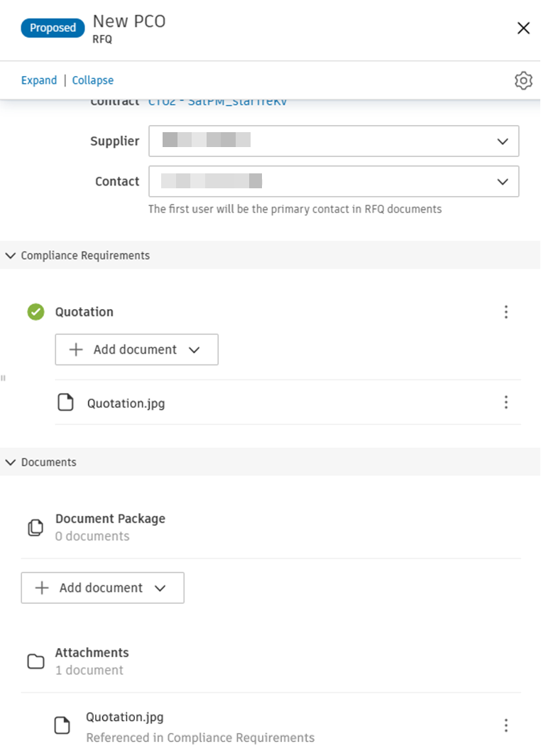
Task: Open the CT02 - SatPM_starTreKV contract link
Action: (x=217, y=101)
